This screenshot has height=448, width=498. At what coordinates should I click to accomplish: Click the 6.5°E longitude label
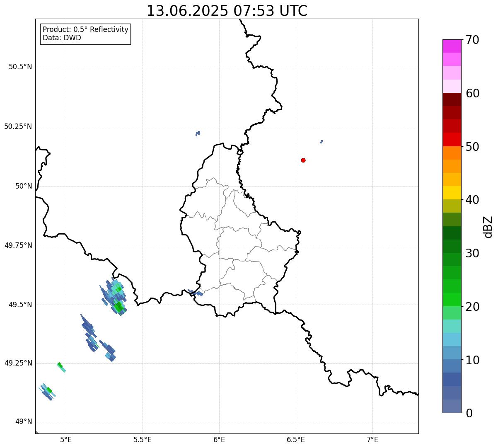296,439
